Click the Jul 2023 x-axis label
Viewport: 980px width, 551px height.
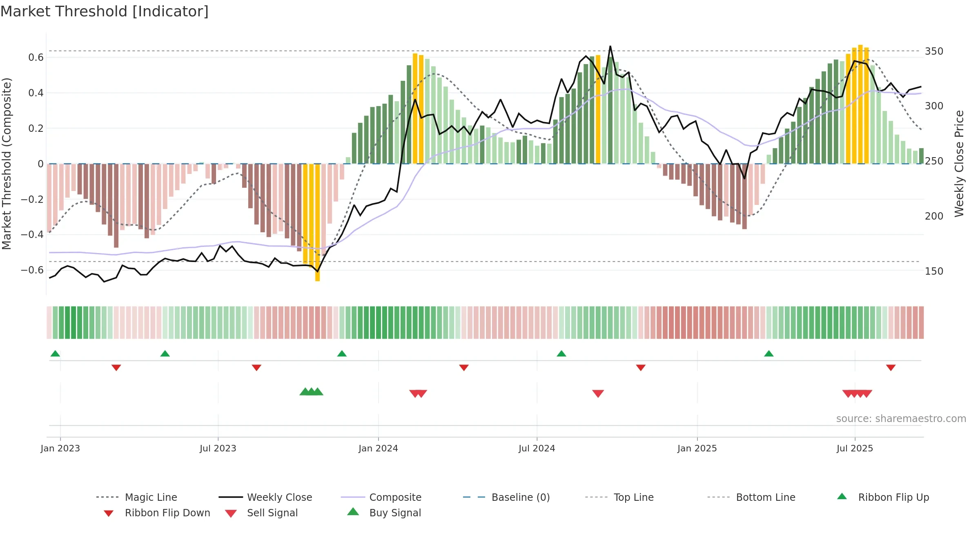(218, 448)
